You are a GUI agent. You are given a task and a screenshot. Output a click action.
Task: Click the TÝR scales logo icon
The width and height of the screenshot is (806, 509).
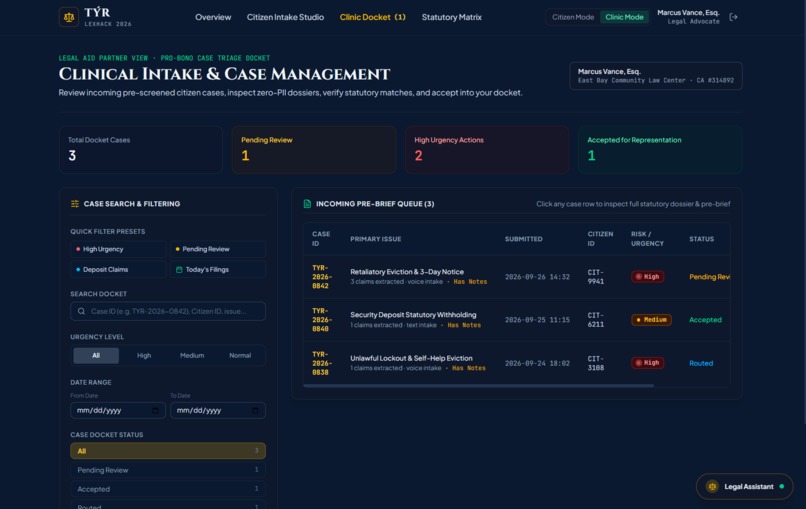point(69,17)
